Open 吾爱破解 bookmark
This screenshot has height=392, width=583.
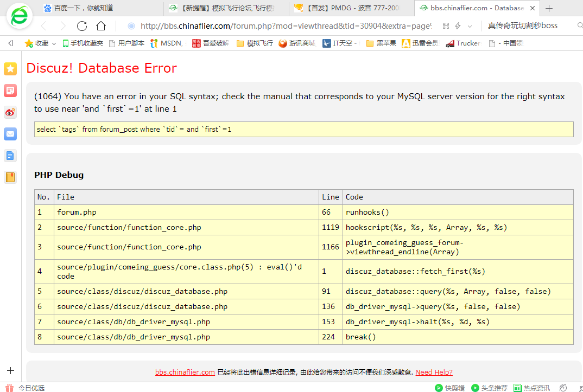tap(210, 43)
